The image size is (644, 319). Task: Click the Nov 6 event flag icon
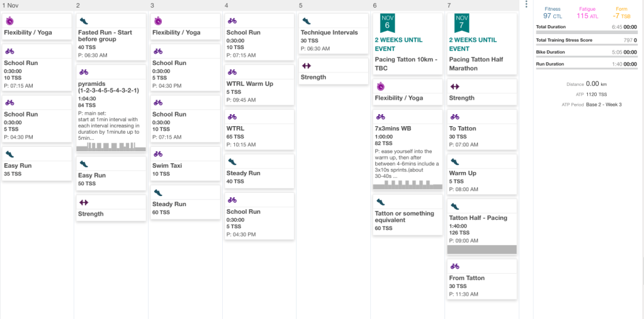click(387, 22)
